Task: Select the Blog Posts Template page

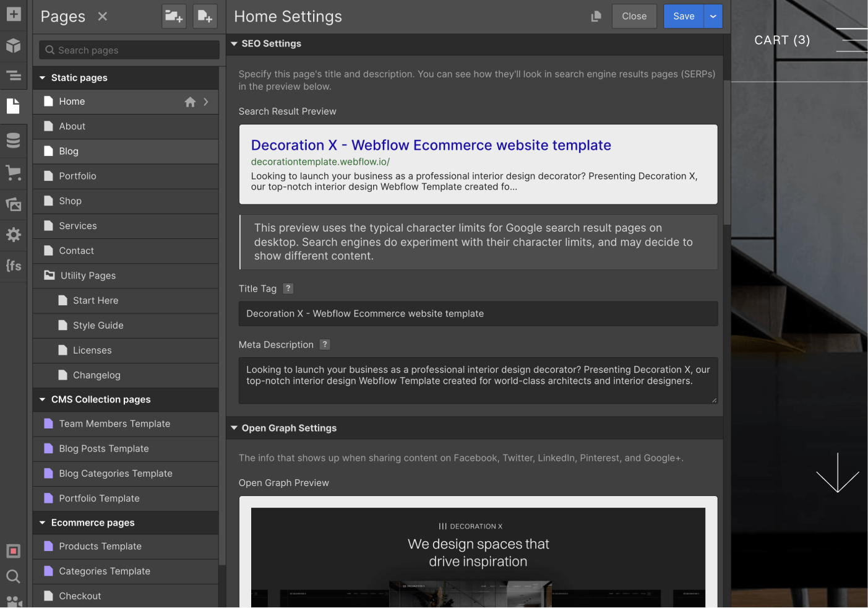Action: 103,448
